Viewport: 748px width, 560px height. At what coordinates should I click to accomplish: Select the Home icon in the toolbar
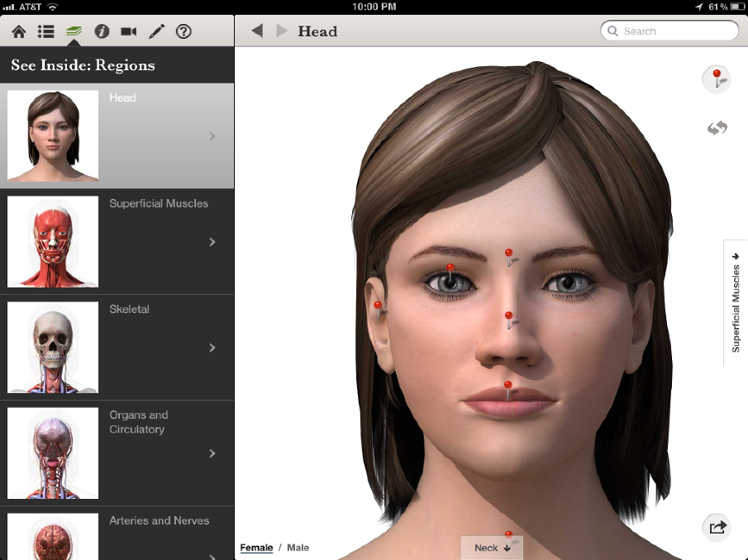[20, 31]
